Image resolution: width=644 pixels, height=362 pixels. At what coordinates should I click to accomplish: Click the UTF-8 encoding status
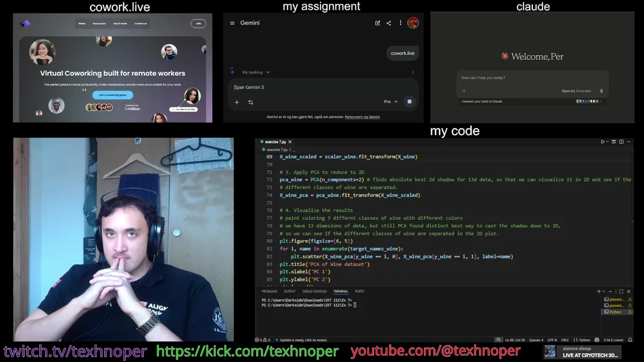click(552, 340)
